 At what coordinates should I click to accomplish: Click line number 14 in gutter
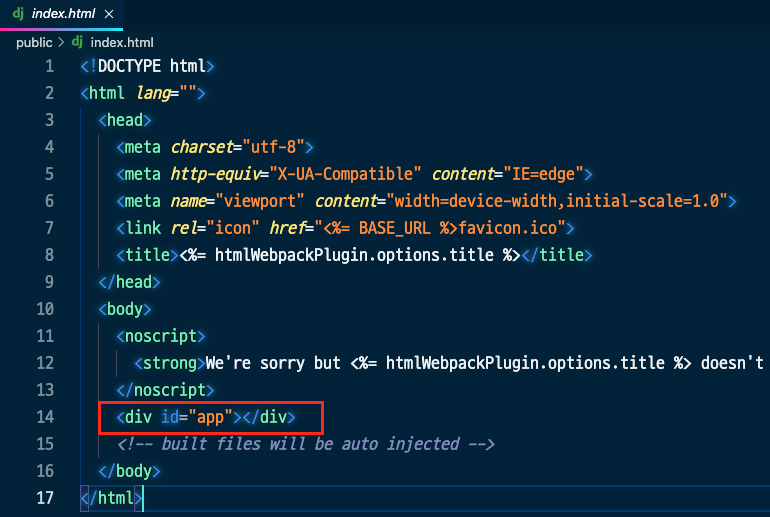pyautogui.click(x=45, y=417)
